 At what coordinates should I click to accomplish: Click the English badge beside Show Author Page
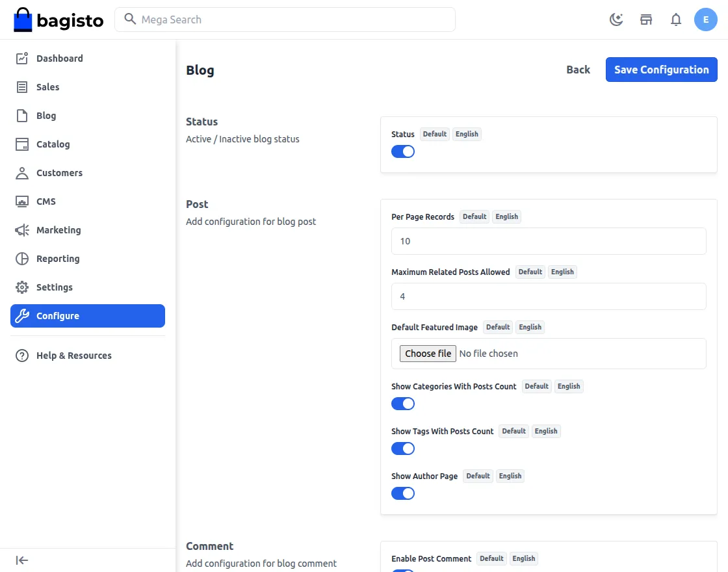pyautogui.click(x=510, y=476)
